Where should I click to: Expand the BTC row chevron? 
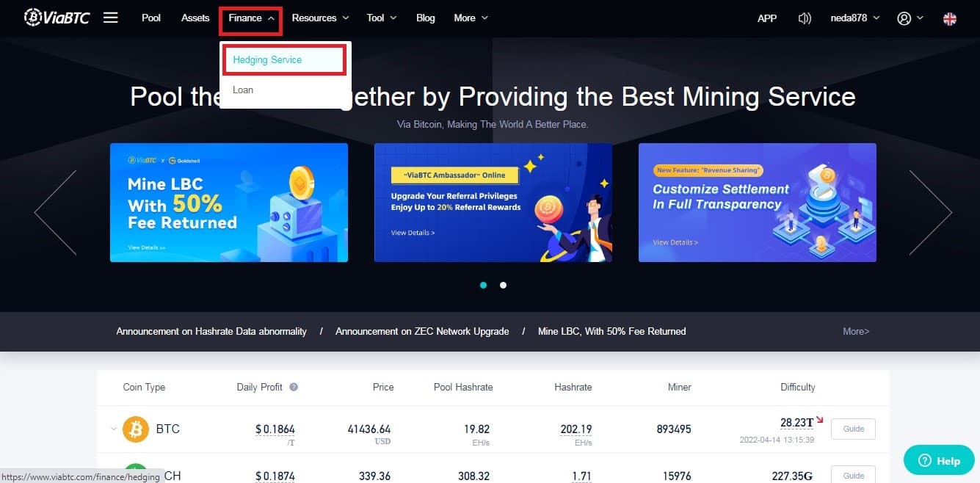coord(114,429)
